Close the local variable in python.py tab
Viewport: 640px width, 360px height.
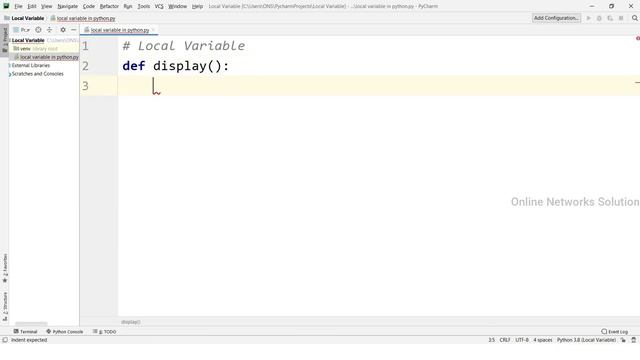point(153,30)
